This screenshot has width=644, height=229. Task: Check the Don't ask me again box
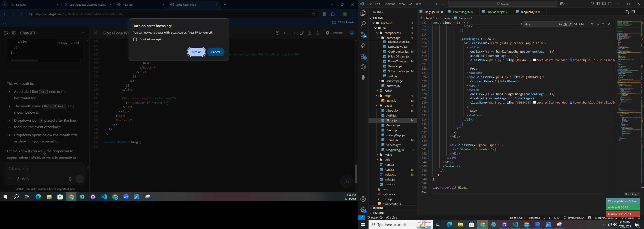(135, 40)
